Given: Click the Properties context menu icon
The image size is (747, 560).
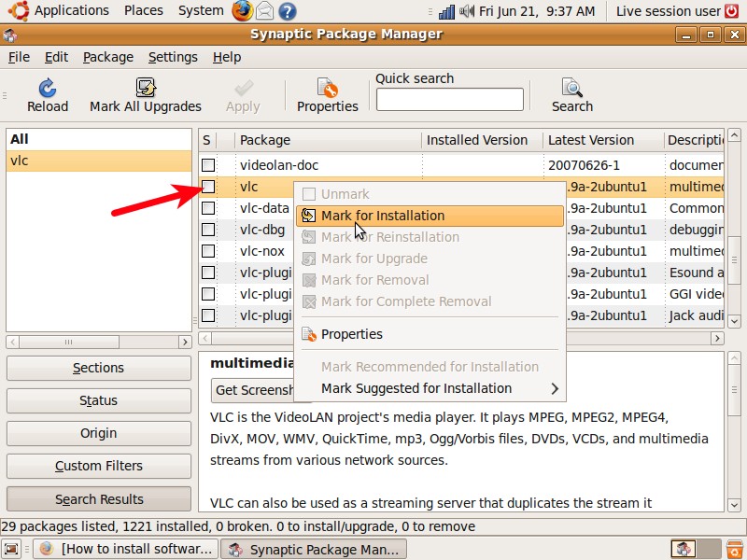Looking at the screenshot, I should coord(309,334).
